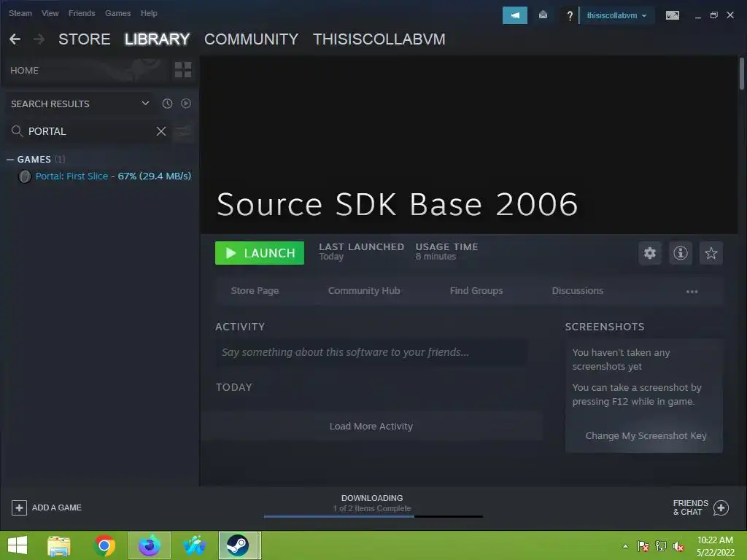
Task: Click Load More Activity button
Action: coord(371,426)
